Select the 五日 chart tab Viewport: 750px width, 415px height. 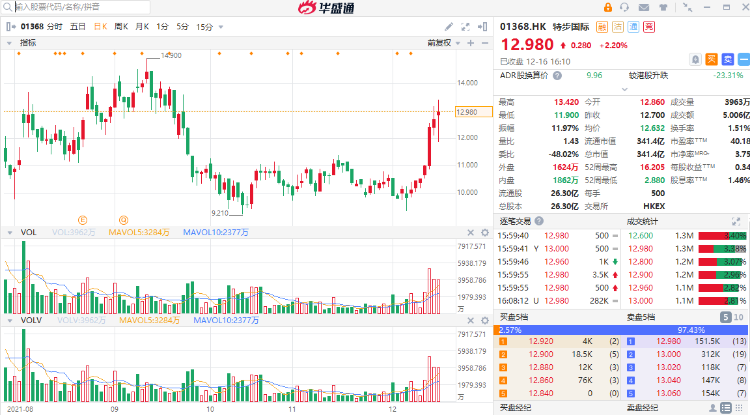(77, 27)
